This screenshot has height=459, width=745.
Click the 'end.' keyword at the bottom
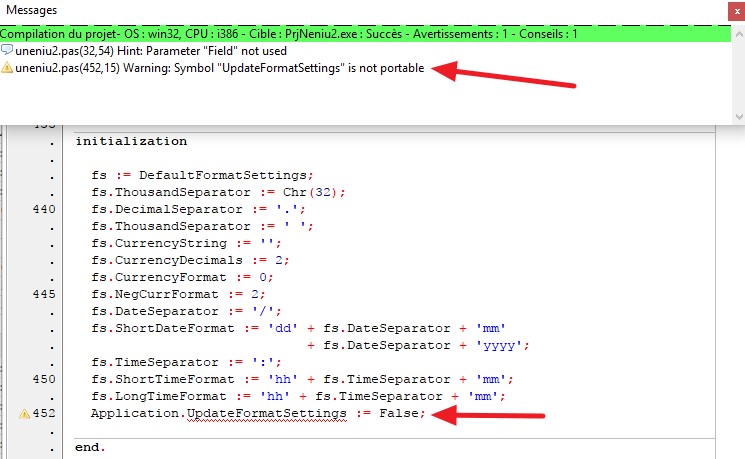(90, 447)
